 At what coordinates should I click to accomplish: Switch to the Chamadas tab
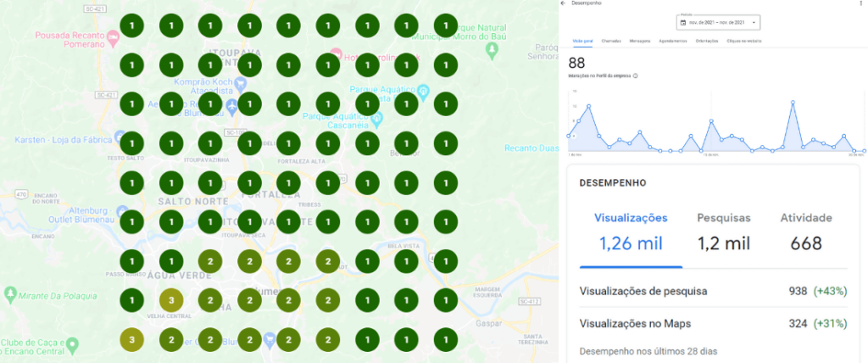pos(611,41)
